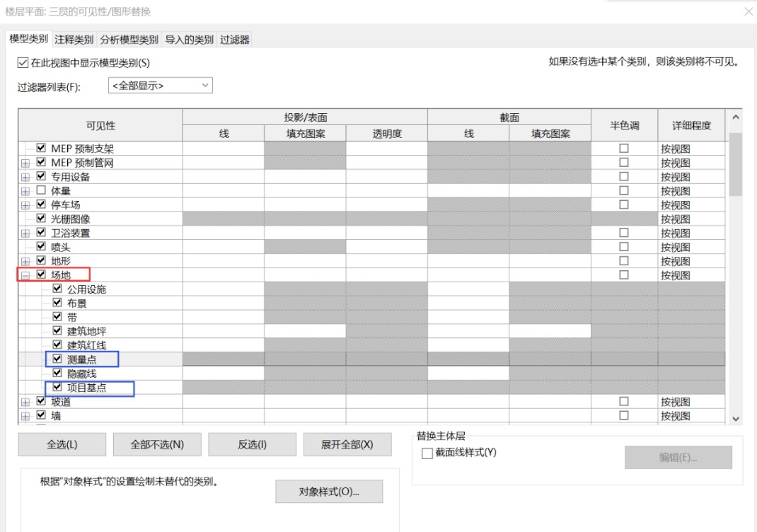This screenshot has height=532, width=757.
Task: Click projection 线 cell for 建筑地坪
Action: pyautogui.click(x=224, y=330)
